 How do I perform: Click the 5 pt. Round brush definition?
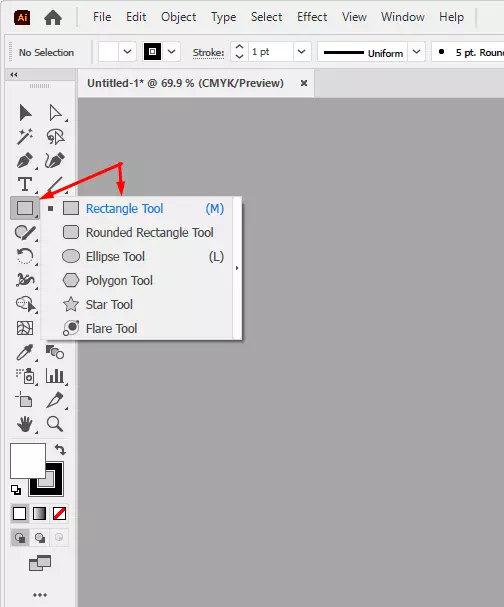click(468, 52)
